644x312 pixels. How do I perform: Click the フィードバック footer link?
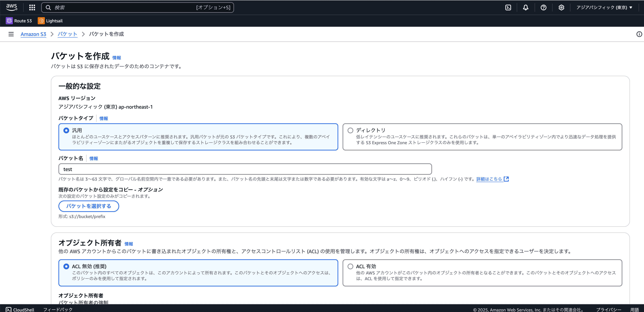point(58,309)
